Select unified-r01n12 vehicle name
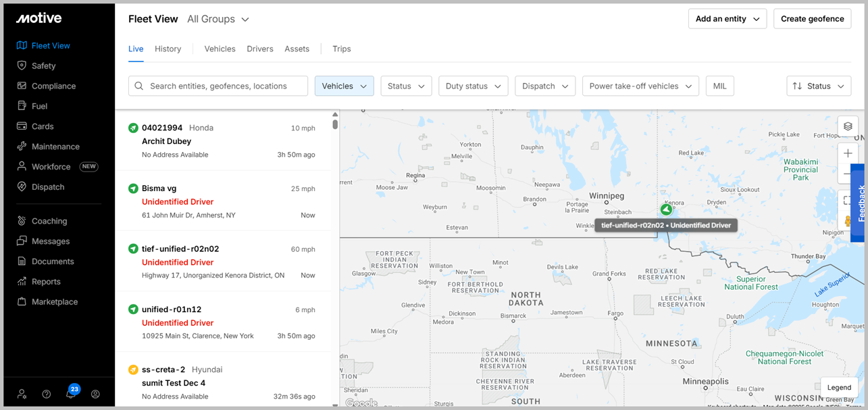 [172, 309]
